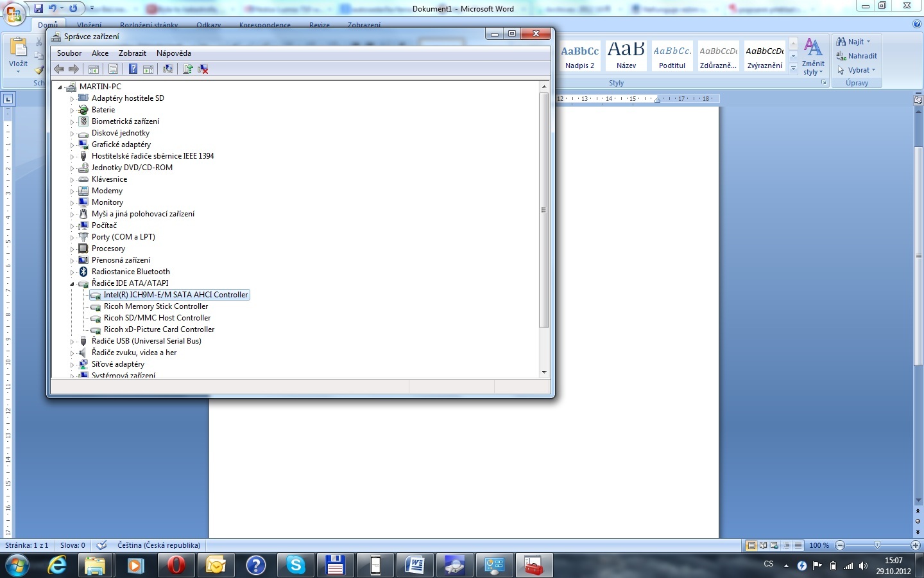This screenshot has width=924, height=578.
Task: Open Opera browser from taskbar
Action: coord(175,566)
